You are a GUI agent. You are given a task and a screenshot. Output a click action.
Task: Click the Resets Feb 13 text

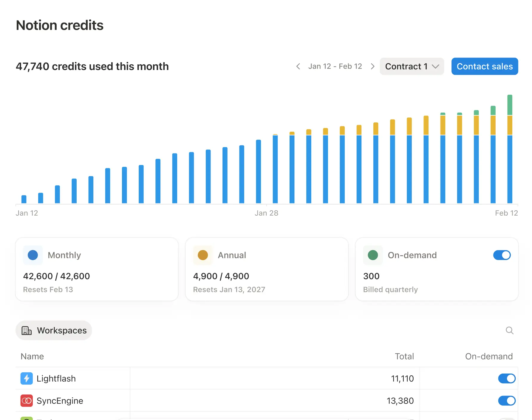(x=48, y=290)
